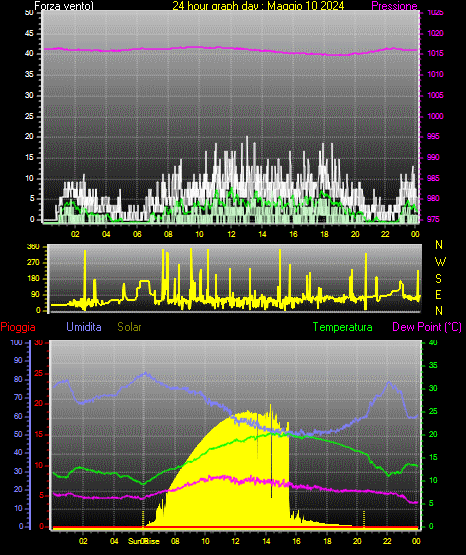The image size is (466, 555).
Task: Click the compass letter 'E' beside direction chart
Action: click(x=438, y=294)
